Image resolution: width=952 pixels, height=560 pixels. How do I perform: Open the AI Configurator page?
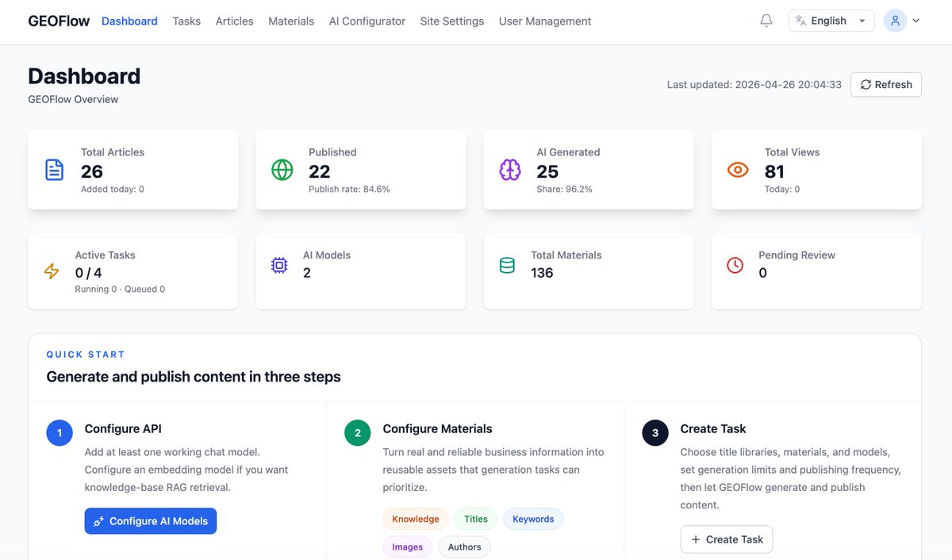coord(367,21)
